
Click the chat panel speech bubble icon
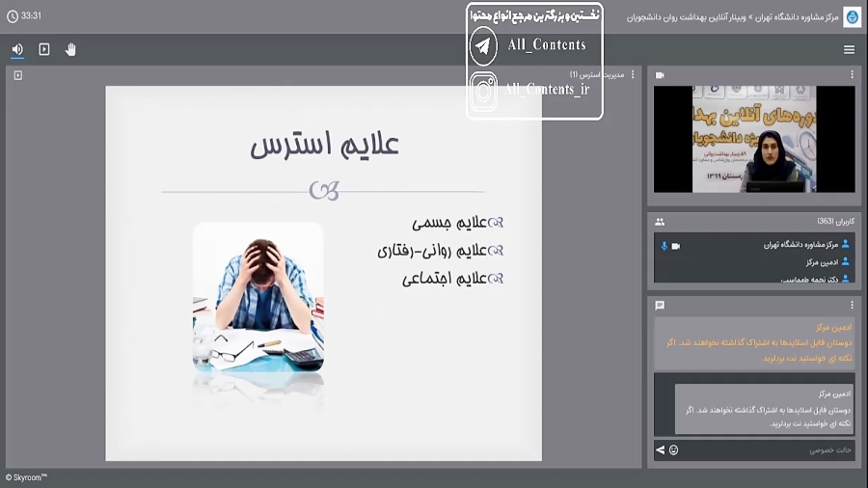660,306
